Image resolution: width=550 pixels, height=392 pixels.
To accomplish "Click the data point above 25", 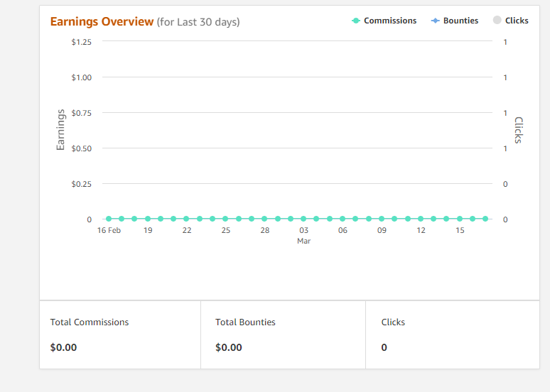I will 225,219.
